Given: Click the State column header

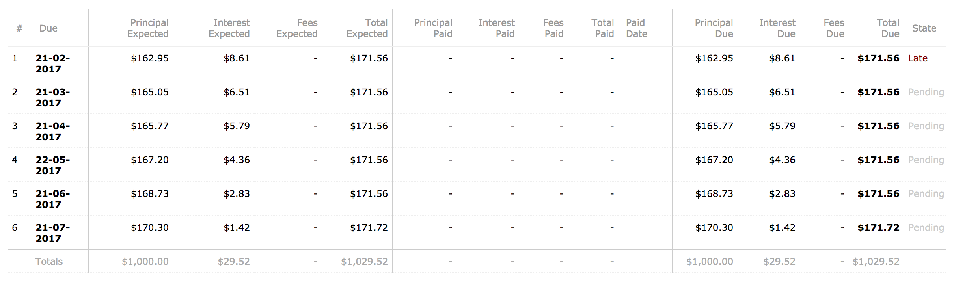Looking at the screenshot, I should pyautogui.click(x=924, y=28).
